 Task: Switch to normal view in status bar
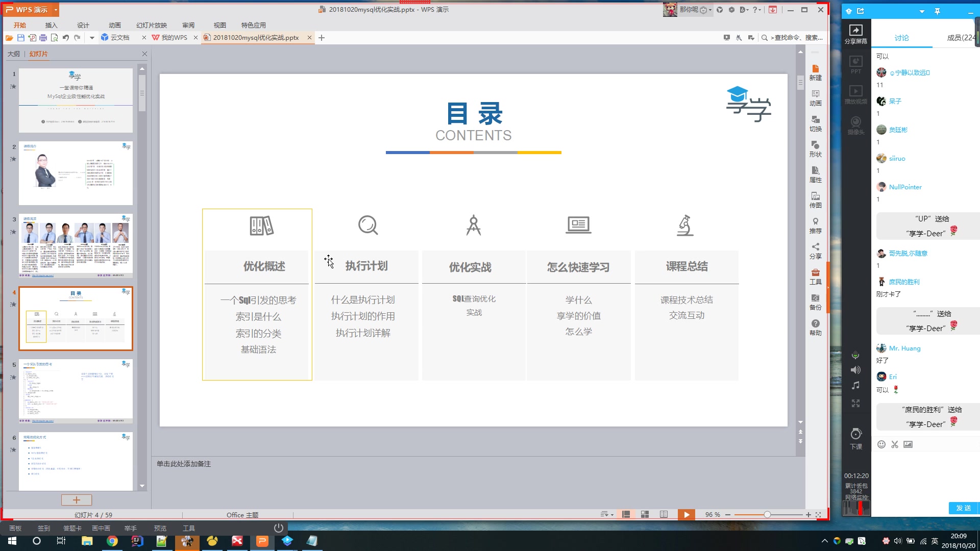click(x=626, y=514)
